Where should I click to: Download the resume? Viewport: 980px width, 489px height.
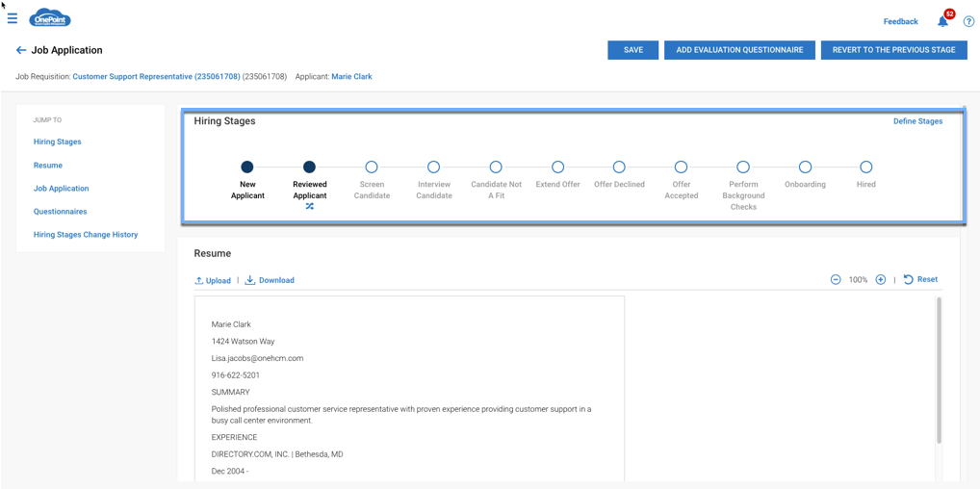click(x=270, y=280)
